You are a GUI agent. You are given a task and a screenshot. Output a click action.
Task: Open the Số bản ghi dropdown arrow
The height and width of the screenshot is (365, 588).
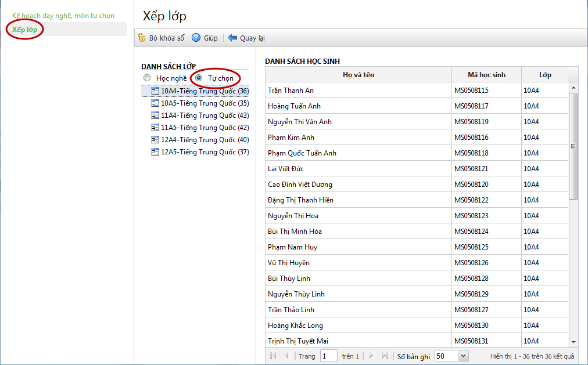(x=464, y=356)
